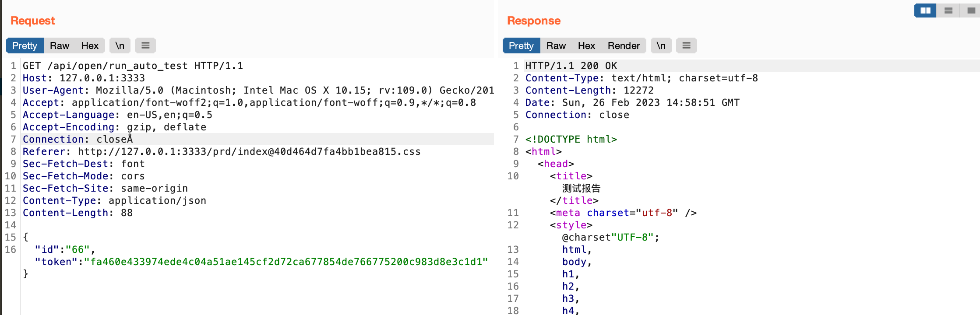Switch Response view to Pretty tab
This screenshot has height=315, width=980.
pos(522,45)
